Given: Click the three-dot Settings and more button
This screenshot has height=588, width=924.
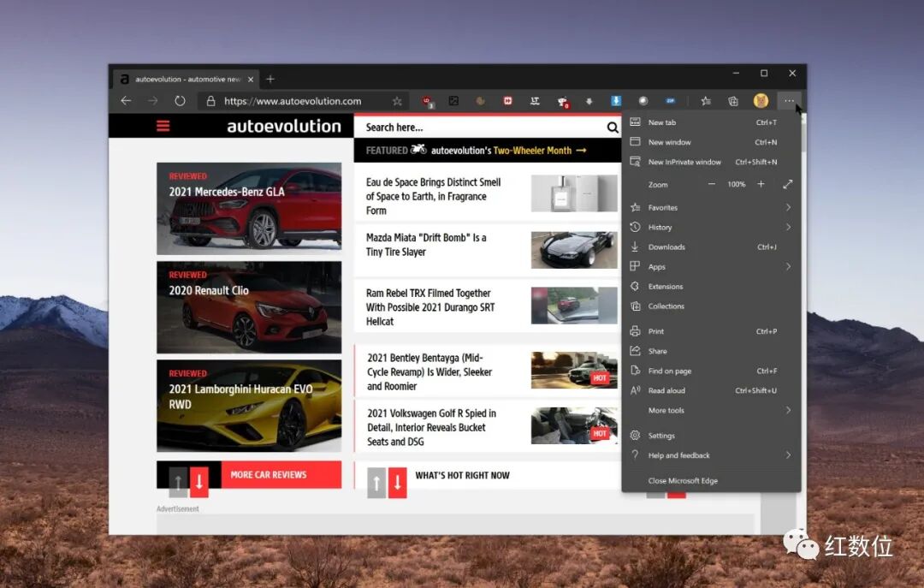Looking at the screenshot, I should pyautogui.click(x=789, y=101).
